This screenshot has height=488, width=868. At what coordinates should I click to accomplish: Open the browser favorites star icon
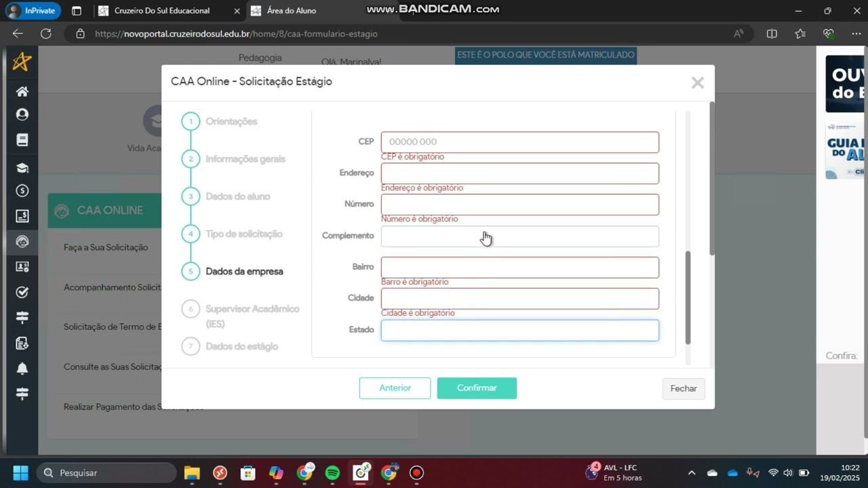point(800,33)
